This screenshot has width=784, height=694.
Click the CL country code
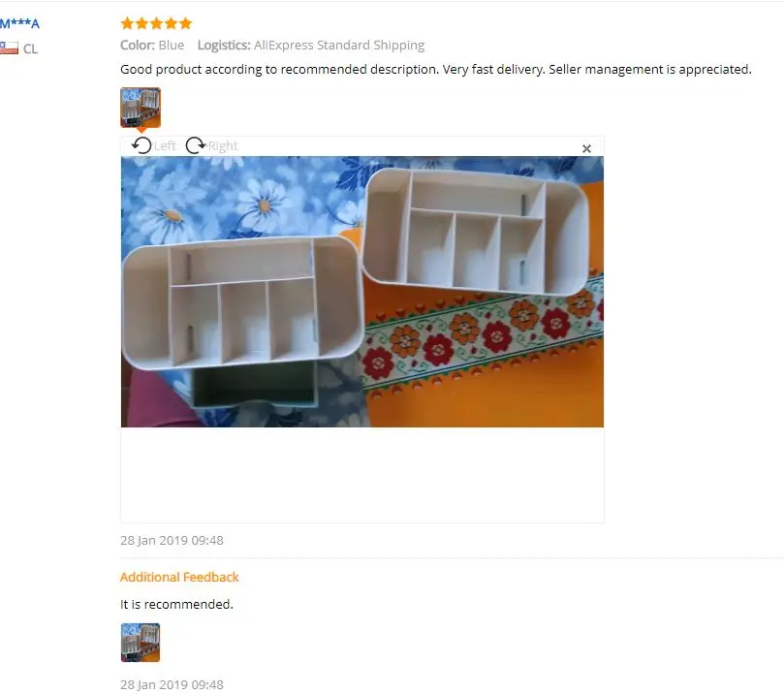[x=30, y=49]
